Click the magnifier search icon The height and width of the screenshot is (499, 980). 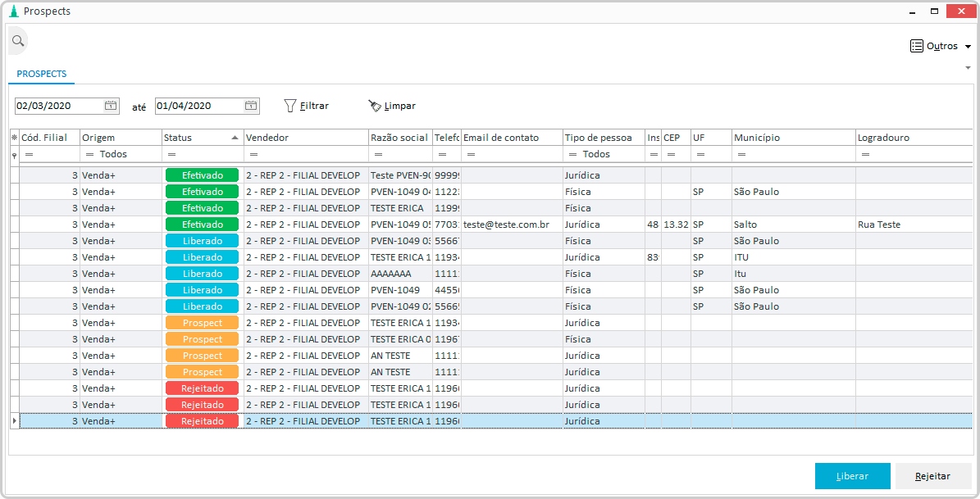click(17, 41)
